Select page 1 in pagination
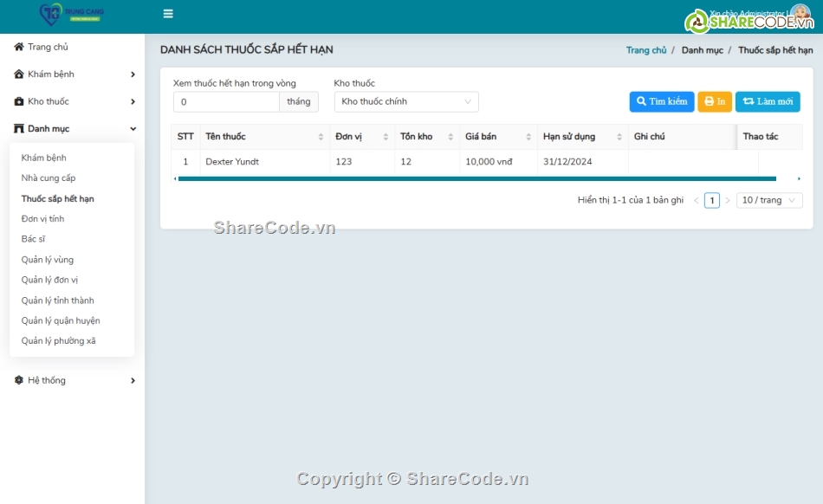 tap(712, 200)
